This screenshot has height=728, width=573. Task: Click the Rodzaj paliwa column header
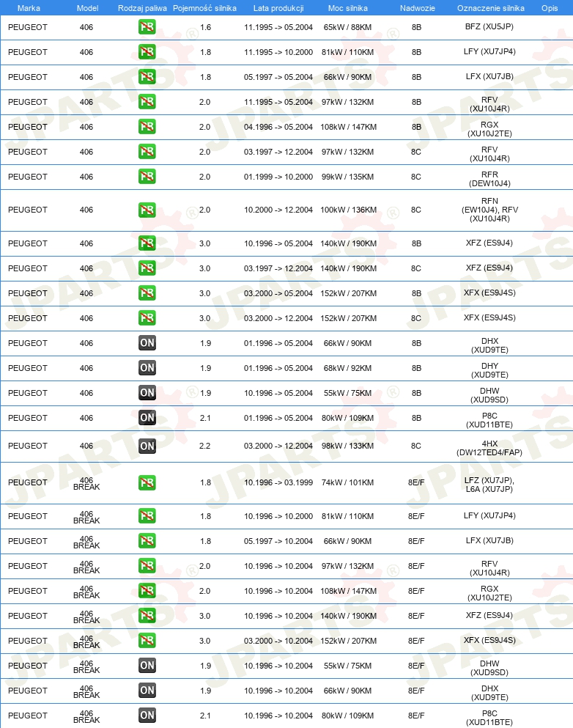pos(142,8)
